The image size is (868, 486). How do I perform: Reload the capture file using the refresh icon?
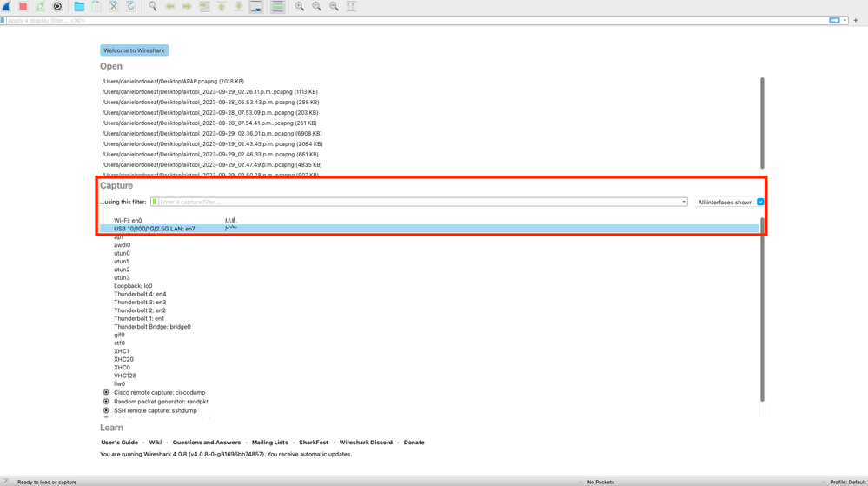click(131, 7)
